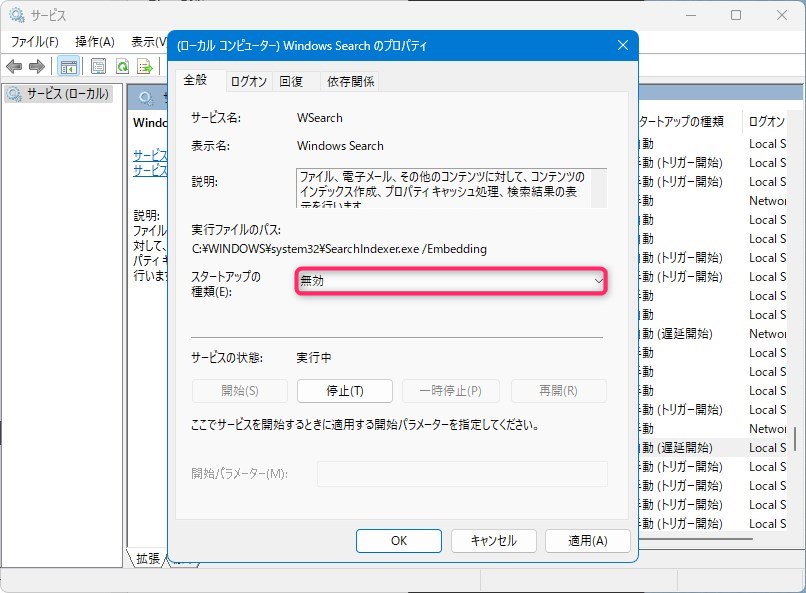The image size is (806, 593).
Task: Select サービス (ローカル) in the console tree
Action: coord(60,94)
